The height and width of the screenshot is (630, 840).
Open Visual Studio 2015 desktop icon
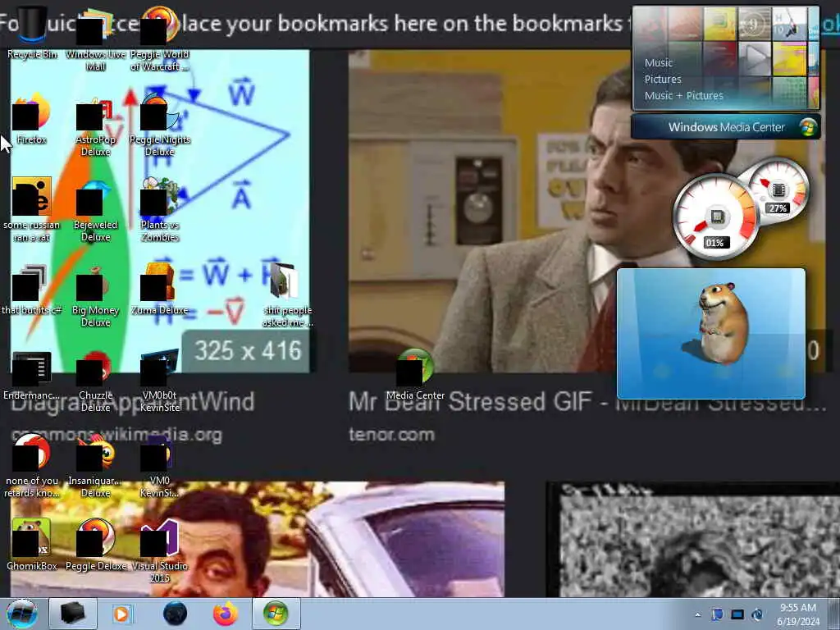pos(160,550)
